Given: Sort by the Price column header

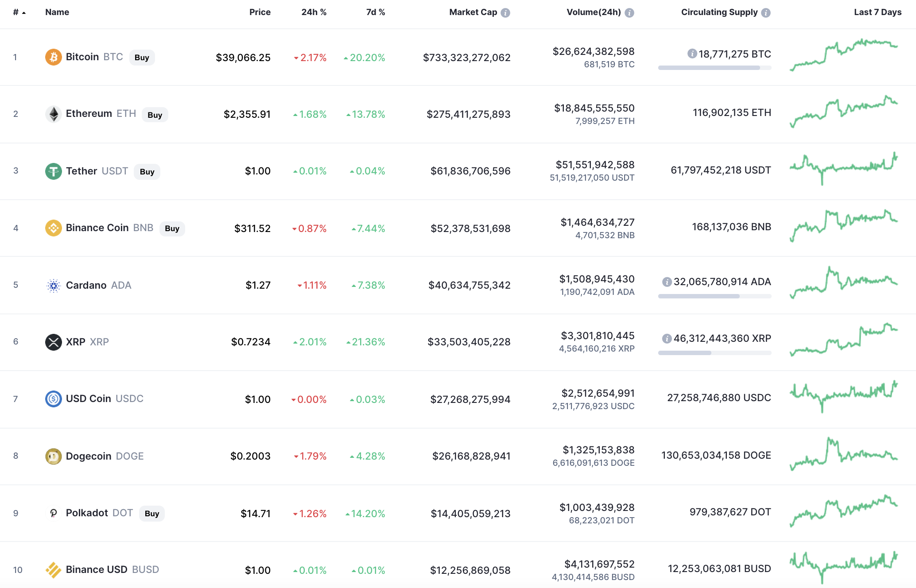Looking at the screenshot, I should pyautogui.click(x=260, y=12).
